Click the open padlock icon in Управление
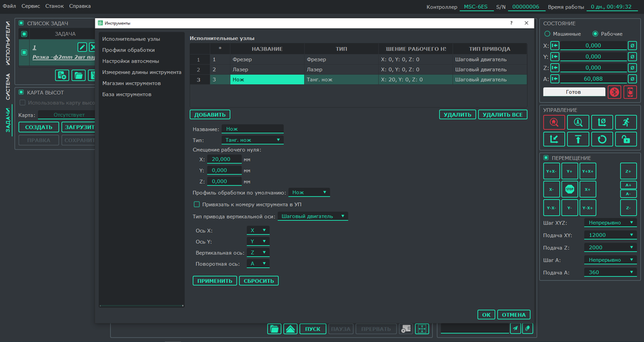Screen dimensions: 644x342 (625, 139)
